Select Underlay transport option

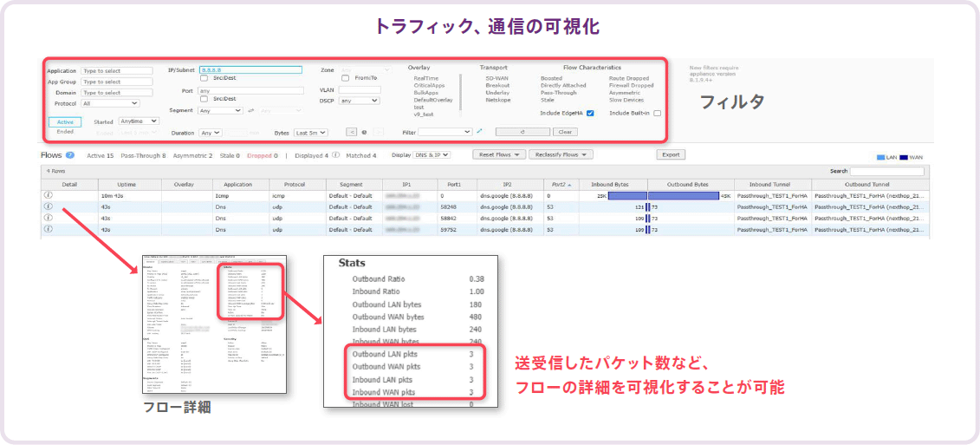[497, 93]
